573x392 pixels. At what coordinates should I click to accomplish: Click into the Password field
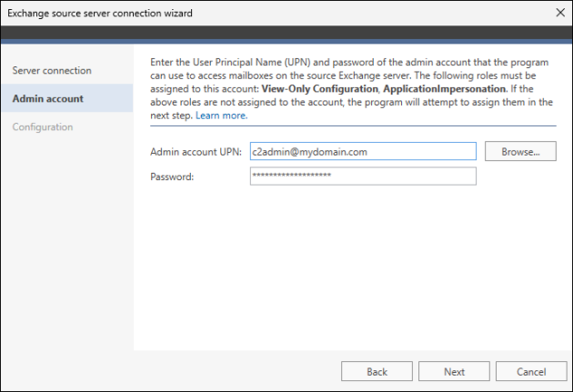(363, 176)
